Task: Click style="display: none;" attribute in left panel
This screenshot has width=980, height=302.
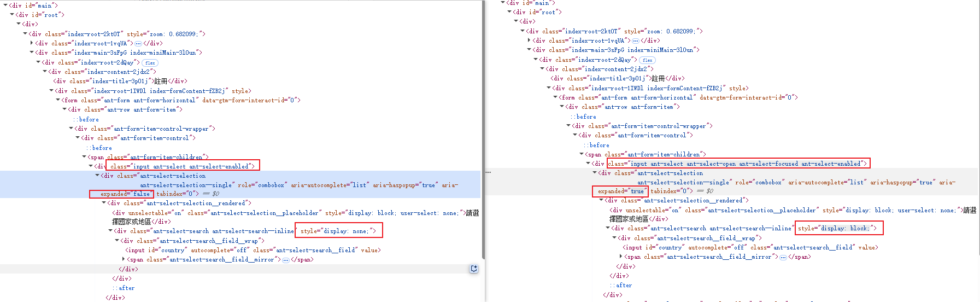Action: click(338, 231)
